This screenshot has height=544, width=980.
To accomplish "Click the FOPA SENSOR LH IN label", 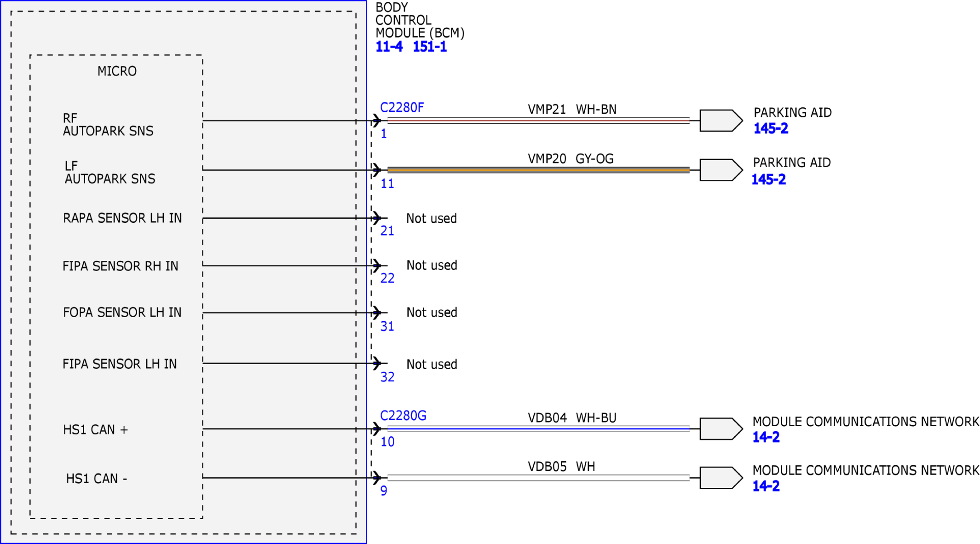I will 122,313.
